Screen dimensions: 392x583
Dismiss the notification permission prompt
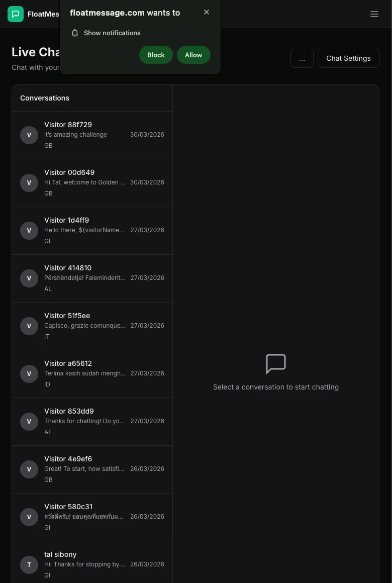[x=207, y=12]
